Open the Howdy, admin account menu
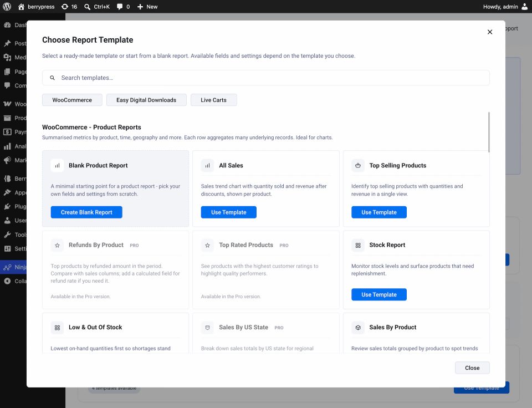The height and width of the screenshot is (408, 532). (x=505, y=7)
